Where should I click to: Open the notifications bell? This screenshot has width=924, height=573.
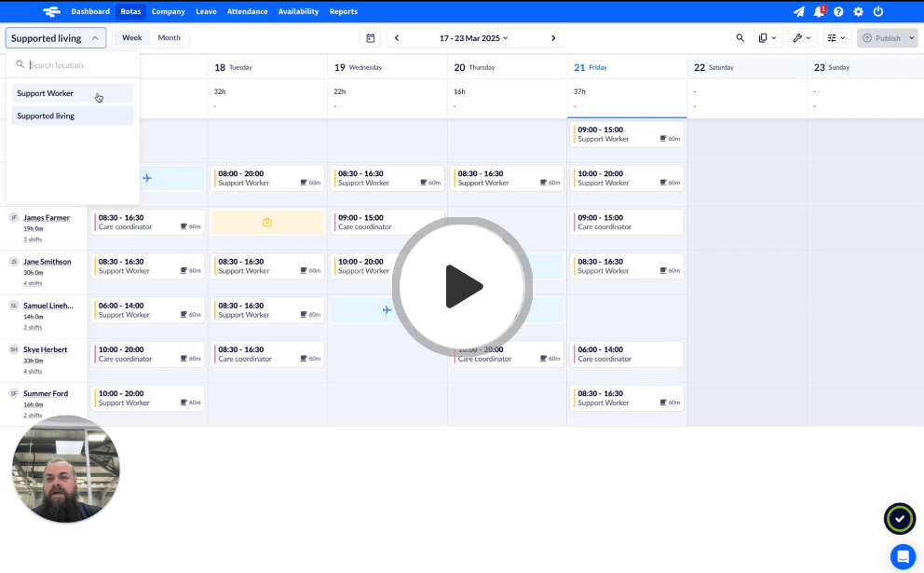[x=819, y=12]
